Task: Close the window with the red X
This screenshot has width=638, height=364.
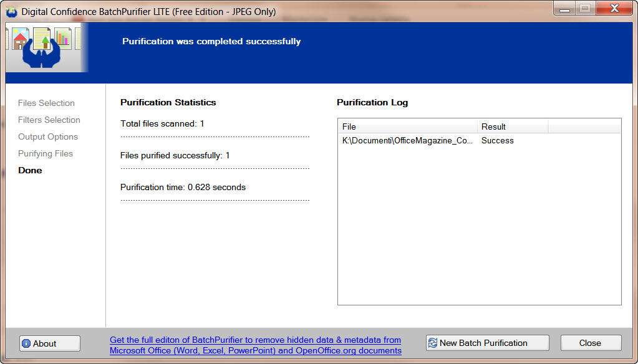Action: pyautogui.click(x=613, y=8)
